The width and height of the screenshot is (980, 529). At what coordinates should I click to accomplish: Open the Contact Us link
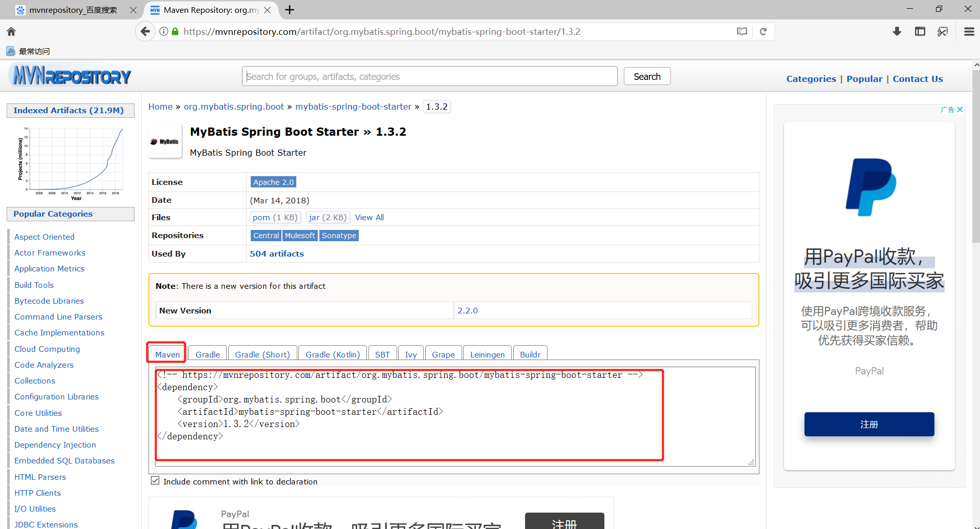(x=918, y=79)
